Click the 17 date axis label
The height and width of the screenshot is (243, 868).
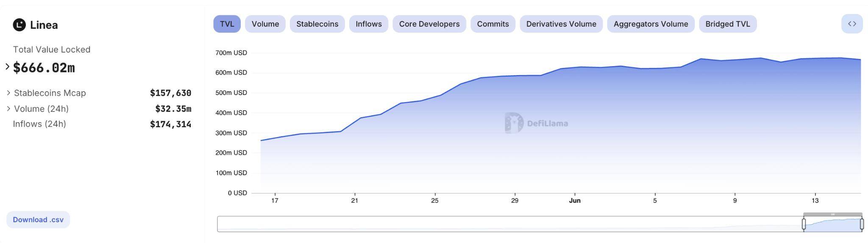pos(275,201)
